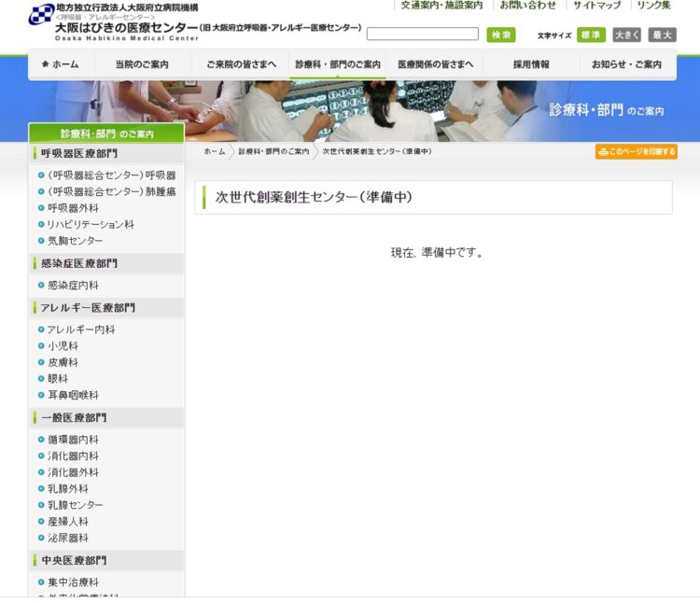
Task: Open (呼吸器総合センター)肺腫瘍 sidebar link
Action: (x=112, y=192)
